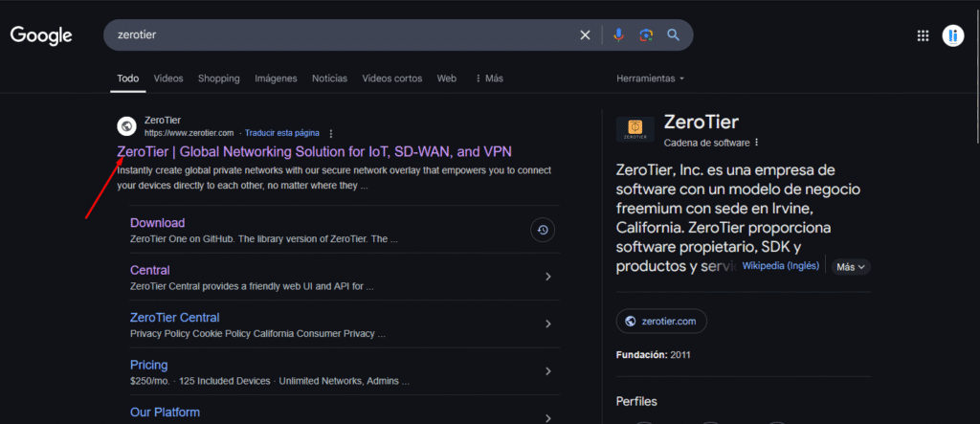The height and width of the screenshot is (424, 980).
Task: Click the Google logo
Action: 41,35
